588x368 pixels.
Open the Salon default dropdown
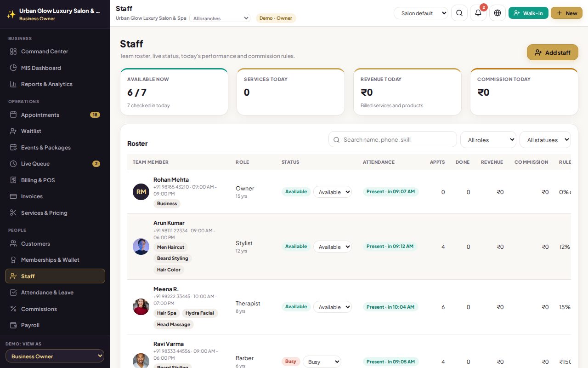(x=421, y=13)
